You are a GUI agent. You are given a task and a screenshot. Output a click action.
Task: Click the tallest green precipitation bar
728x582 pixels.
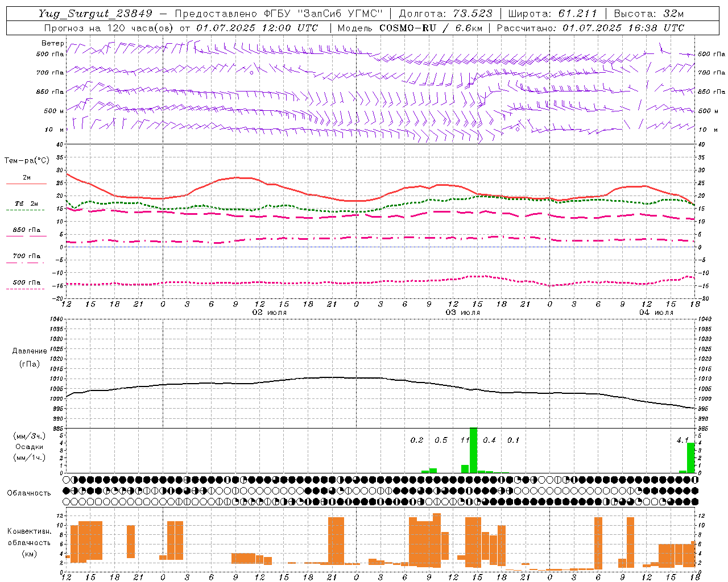pyautogui.click(x=473, y=450)
